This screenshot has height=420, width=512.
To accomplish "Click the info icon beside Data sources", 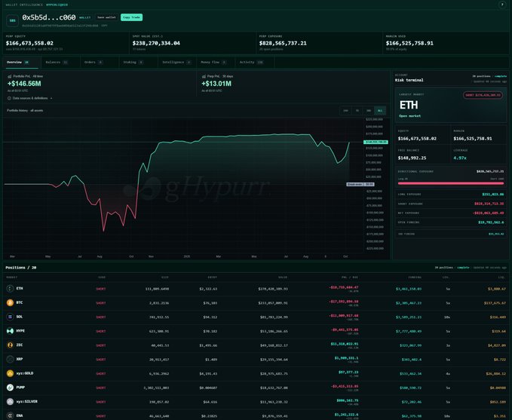I will pyautogui.click(x=9, y=98).
